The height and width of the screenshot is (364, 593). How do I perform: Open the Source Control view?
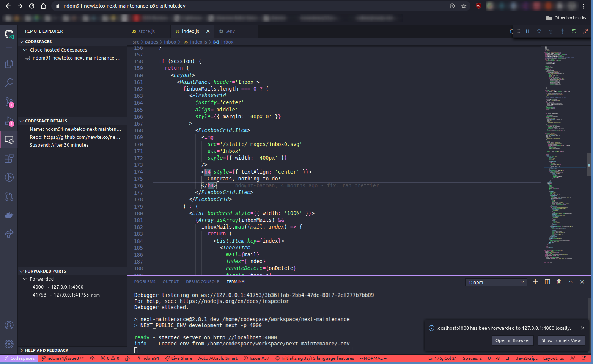9,102
